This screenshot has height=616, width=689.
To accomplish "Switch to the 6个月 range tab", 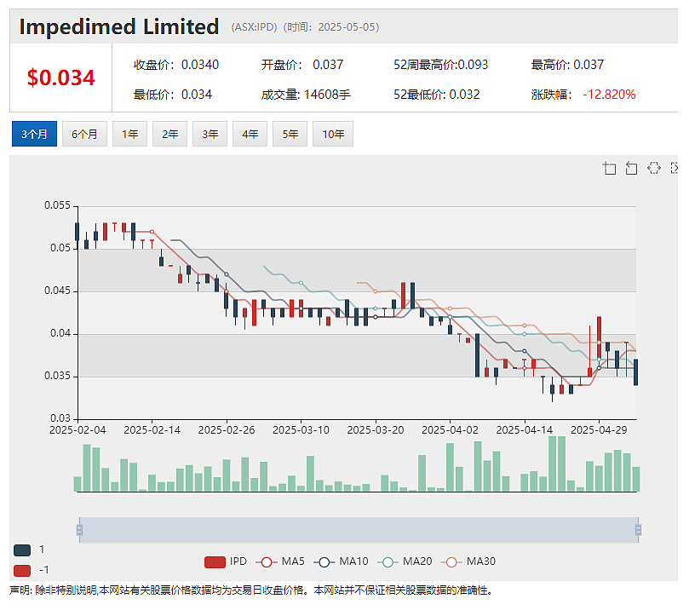I will coord(84,134).
